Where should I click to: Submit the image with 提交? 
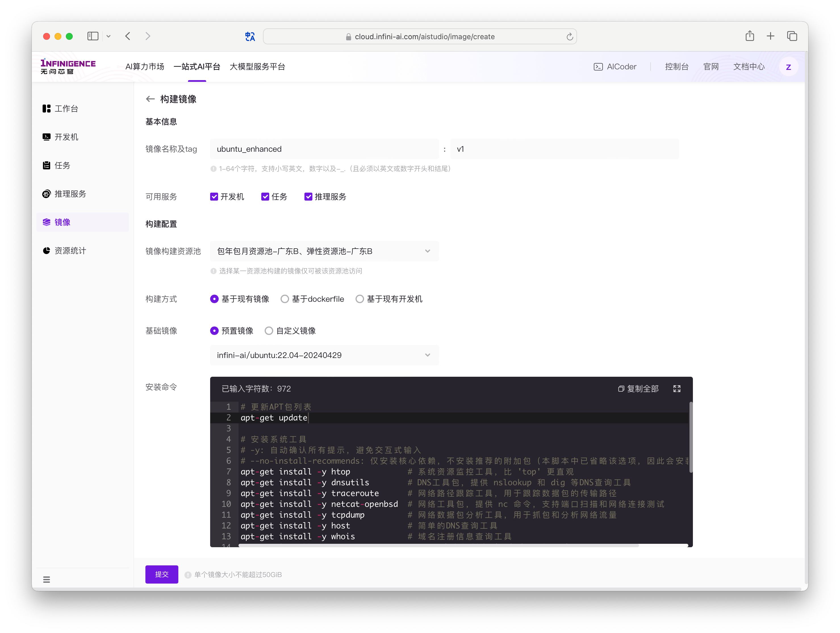[x=162, y=574]
